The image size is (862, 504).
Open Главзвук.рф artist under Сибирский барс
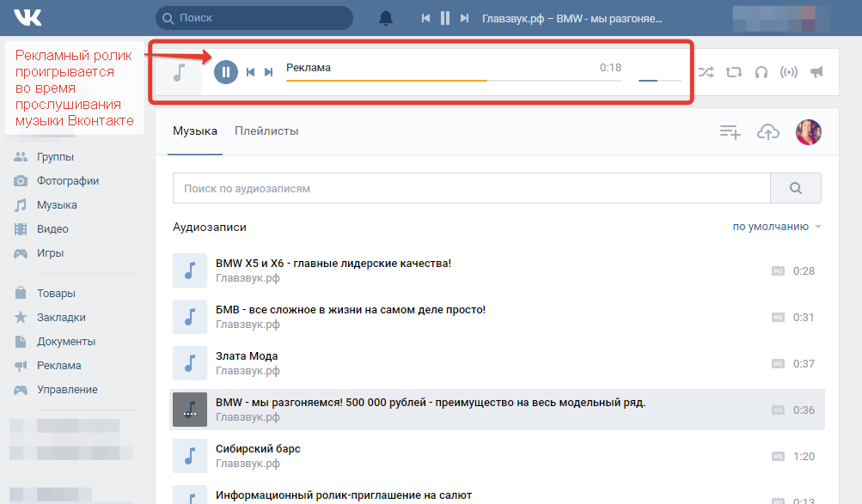(x=248, y=464)
